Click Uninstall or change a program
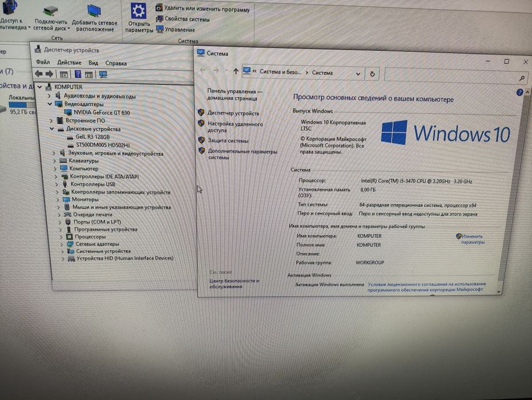The height and width of the screenshot is (400, 532). [x=203, y=9]
